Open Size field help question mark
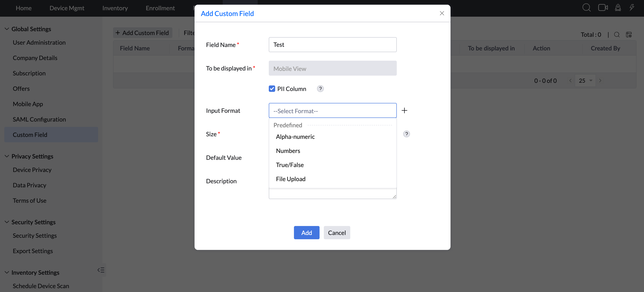644x292 pixels. pos(406,134)
